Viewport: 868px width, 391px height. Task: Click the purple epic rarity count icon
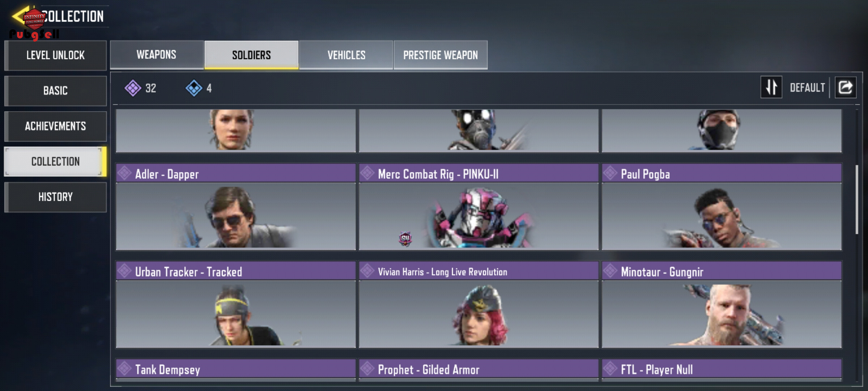(133, 88)
